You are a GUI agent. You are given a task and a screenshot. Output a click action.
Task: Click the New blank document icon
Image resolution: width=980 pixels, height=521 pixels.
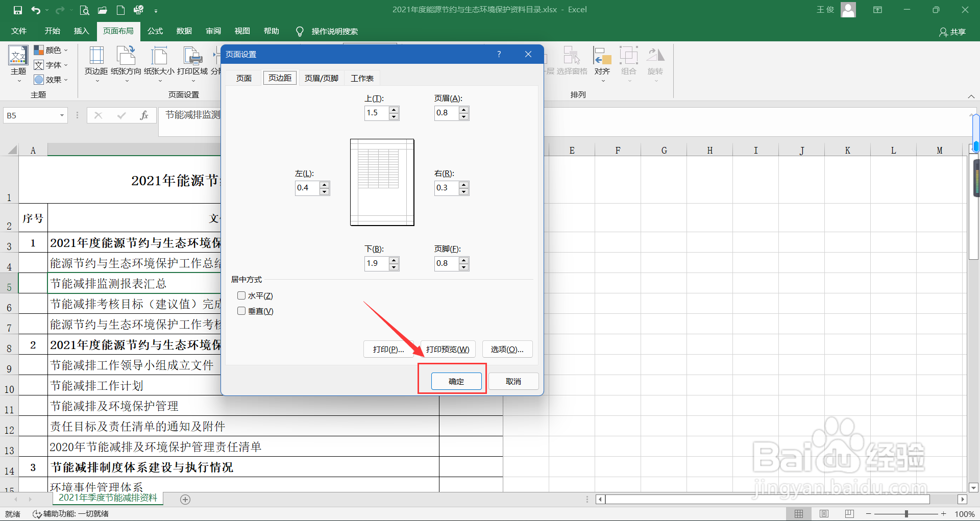(x=120, y=10)
